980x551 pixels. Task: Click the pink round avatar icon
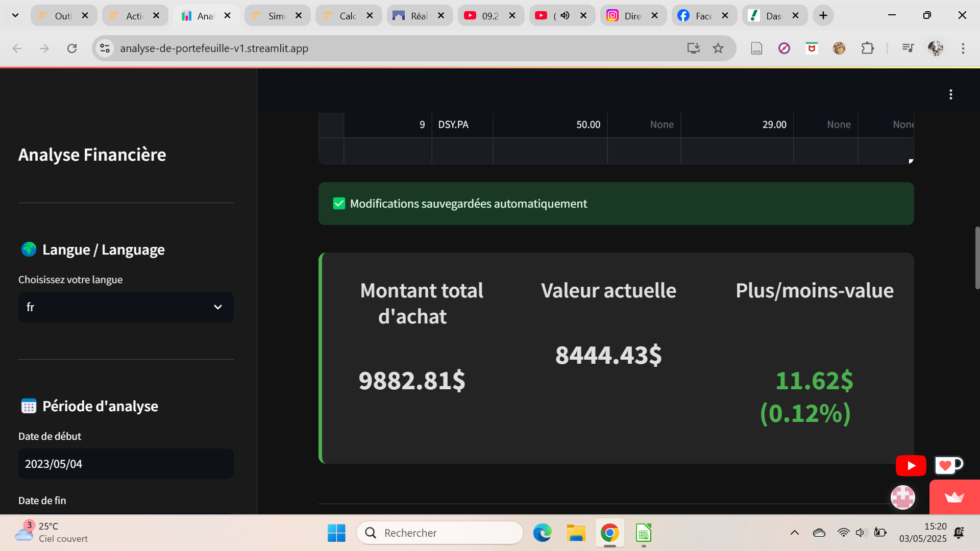[902, 497]
